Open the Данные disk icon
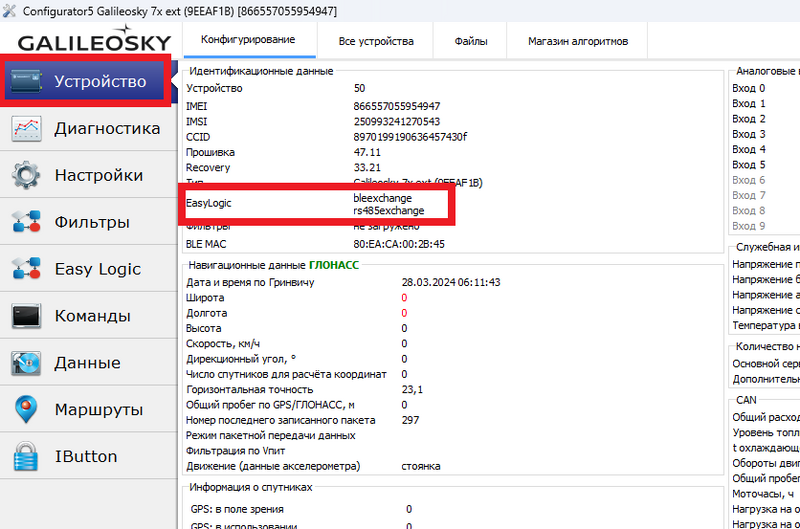800x529 pixels. coord(26,363)
